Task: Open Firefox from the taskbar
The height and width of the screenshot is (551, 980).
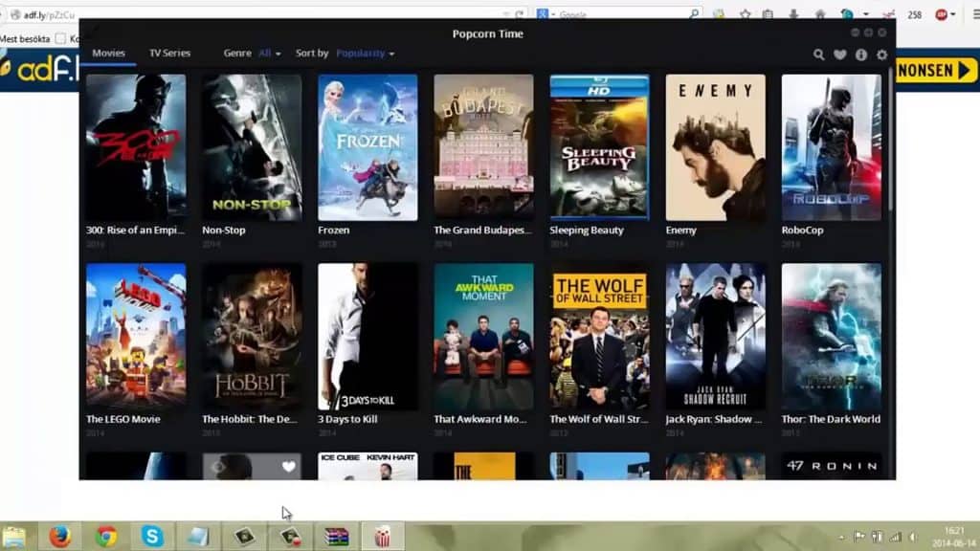Action: pos(60,537)
